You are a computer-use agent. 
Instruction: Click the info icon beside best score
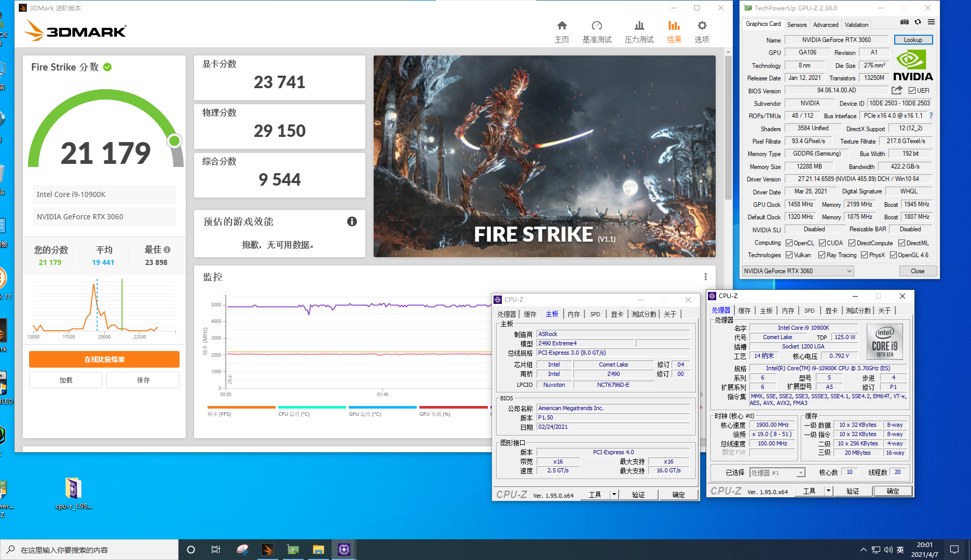pyautogui.click(x=167, y=249)
